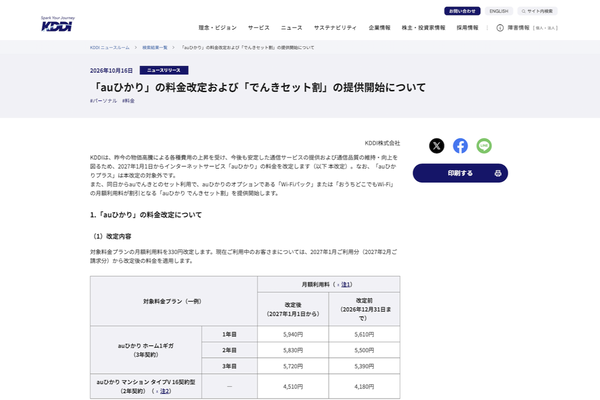Open the ニュース menu
This screenshot has height=400, width=600.
(x=292, y=28)
